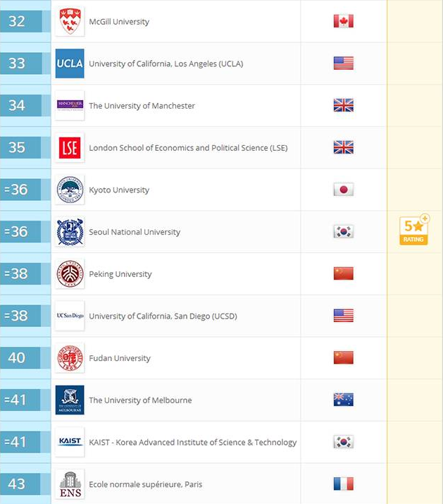Click the University of Manchester logo

[x=70, y=106]
